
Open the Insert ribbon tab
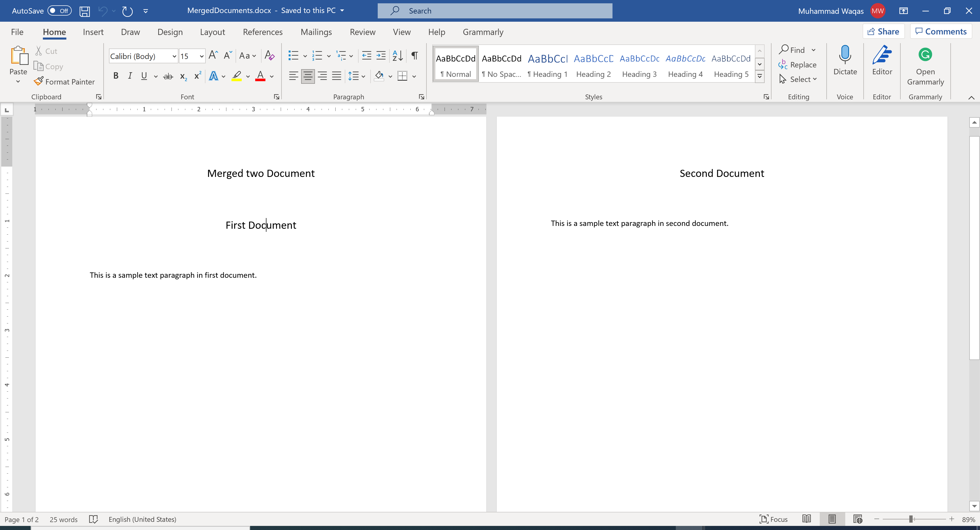point(93,32)
